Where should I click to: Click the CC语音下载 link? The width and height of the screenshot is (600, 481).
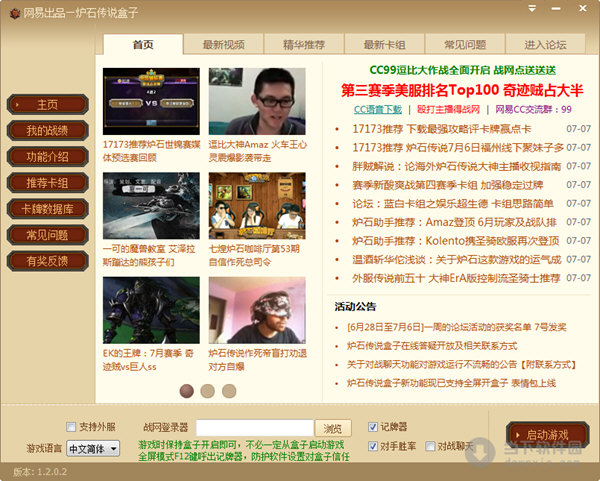coord(378,109)
